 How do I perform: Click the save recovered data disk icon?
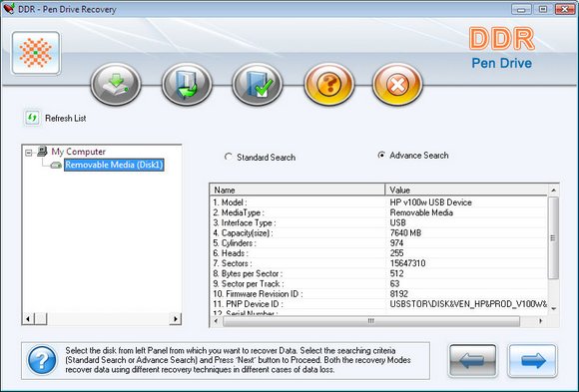(x=116, y=84)
